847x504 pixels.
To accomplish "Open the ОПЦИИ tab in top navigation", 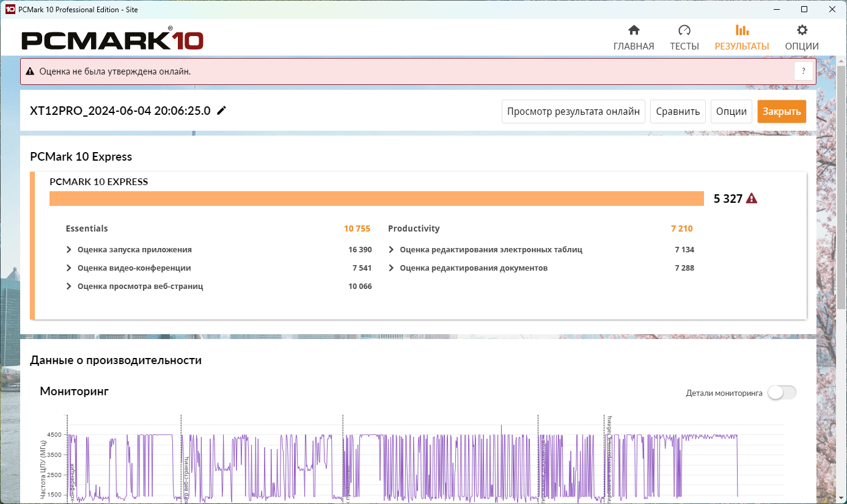I will tap(802, 38).
